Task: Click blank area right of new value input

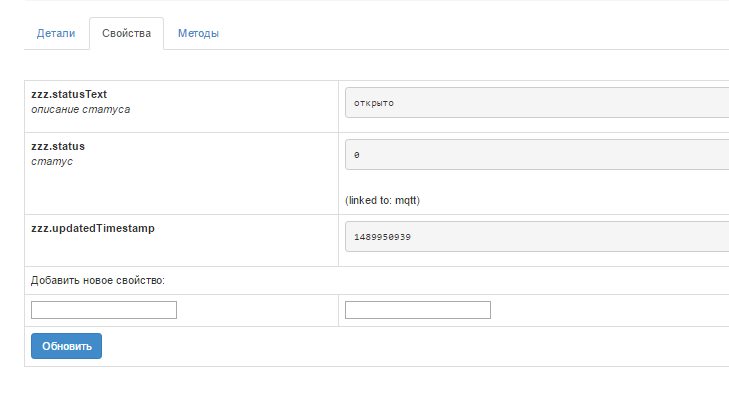Action: click(x=610, y=310)
